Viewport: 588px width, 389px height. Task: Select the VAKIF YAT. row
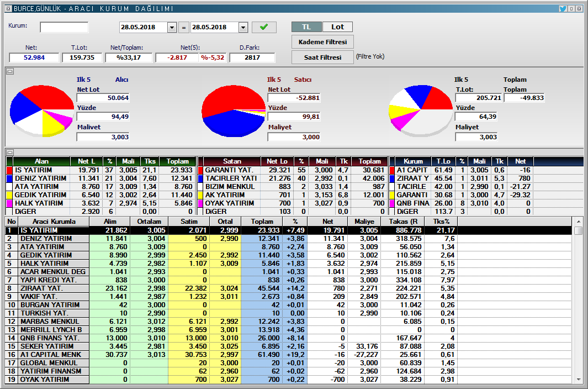288,296
